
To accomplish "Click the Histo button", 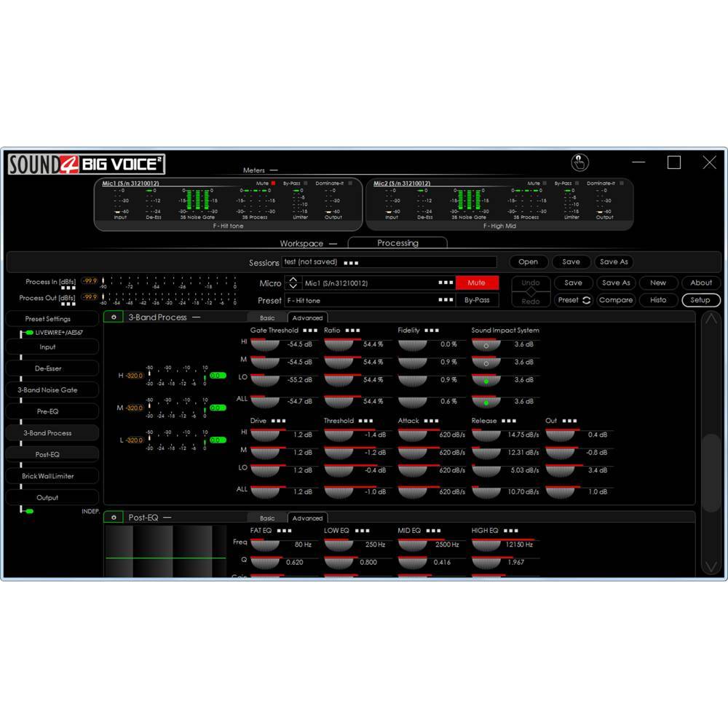I will coord(658,300).
